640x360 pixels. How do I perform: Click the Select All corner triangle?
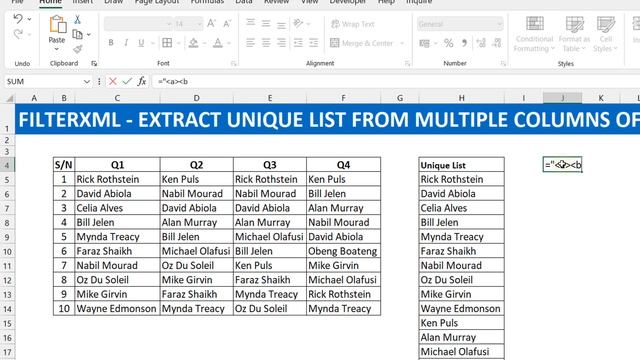point(9,98)
